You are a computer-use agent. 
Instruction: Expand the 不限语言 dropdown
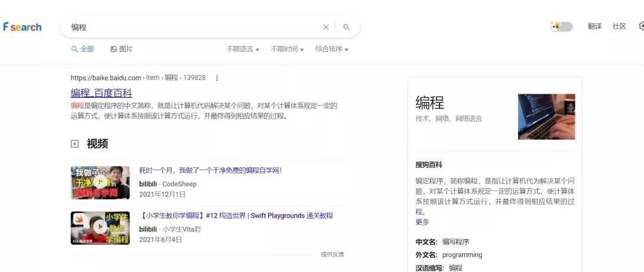(243, 49)
